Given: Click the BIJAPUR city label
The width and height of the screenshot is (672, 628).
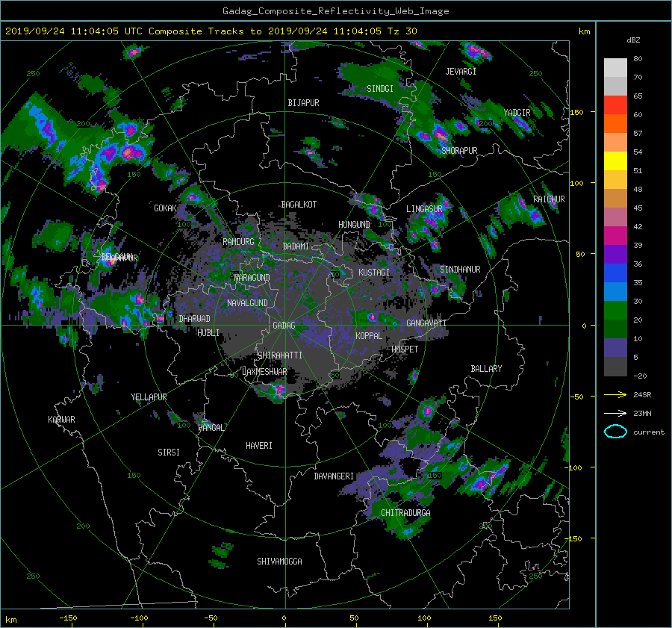Looking at the screenshot, I should [303, 103].
